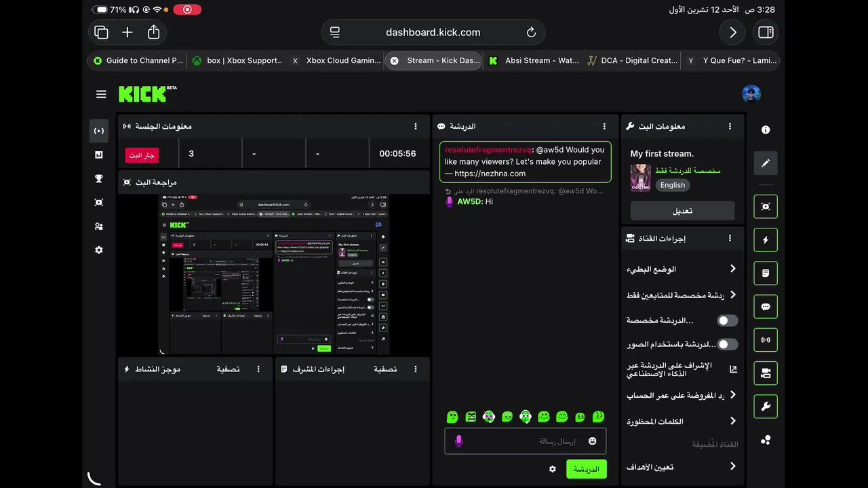The height and width of the screenshot is (488, 868).
Task: Open the trophy achievements icon in left sidebar
Action: [x=99, y=179]
